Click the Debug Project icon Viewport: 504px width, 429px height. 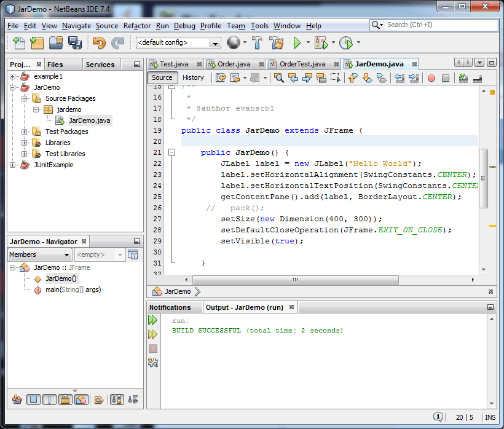coord(321,43)
